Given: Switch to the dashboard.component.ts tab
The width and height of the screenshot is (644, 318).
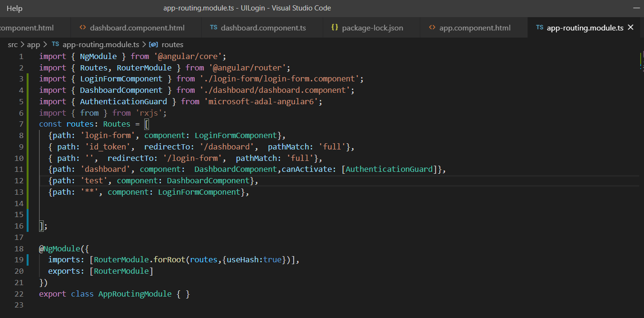Looking at the screenshot, I should pyautogui.click(x=262, y=27).
